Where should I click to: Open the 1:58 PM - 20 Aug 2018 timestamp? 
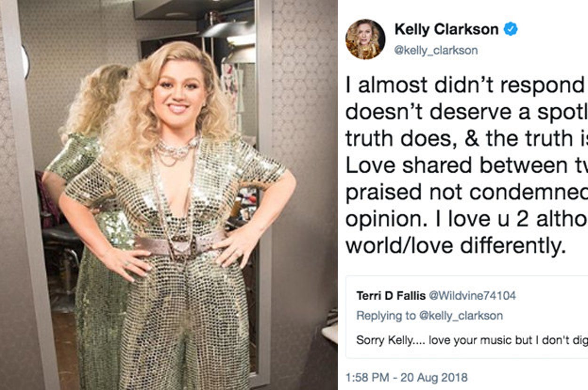click(406, 377)
